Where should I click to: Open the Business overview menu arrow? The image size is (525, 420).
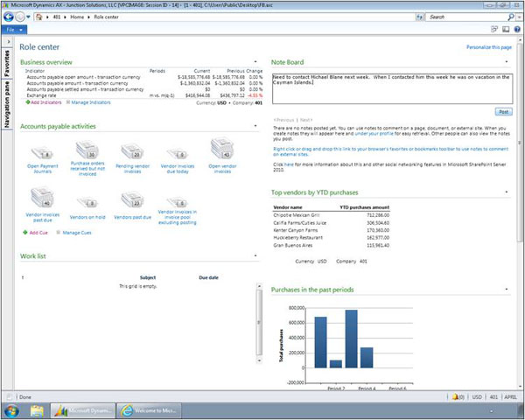(x=255, y=61)
